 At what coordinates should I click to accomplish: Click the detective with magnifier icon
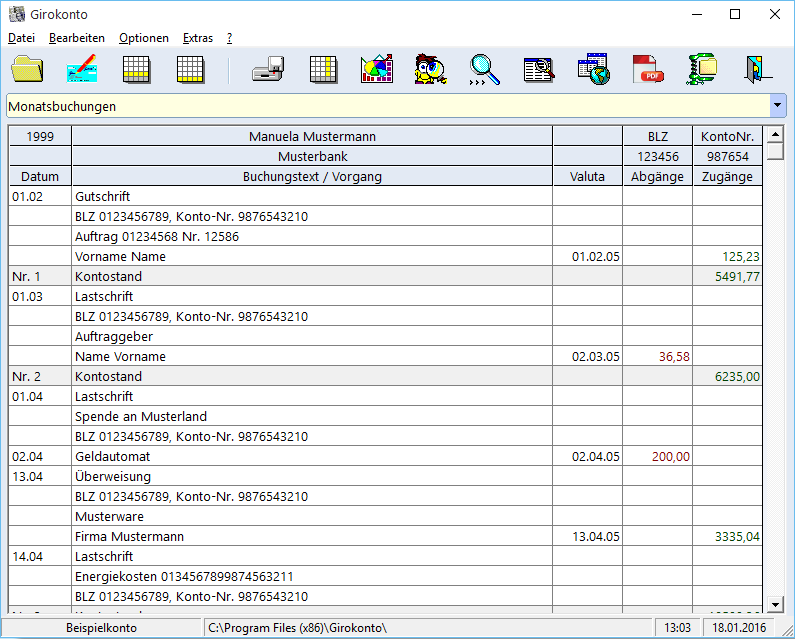click(x=430, y=69)
